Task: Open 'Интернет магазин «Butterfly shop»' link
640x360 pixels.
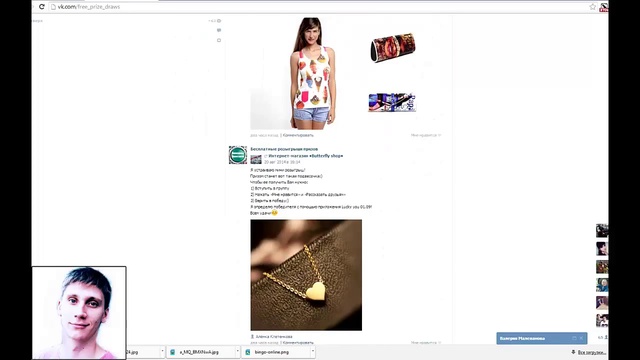Action: point(305,156)
